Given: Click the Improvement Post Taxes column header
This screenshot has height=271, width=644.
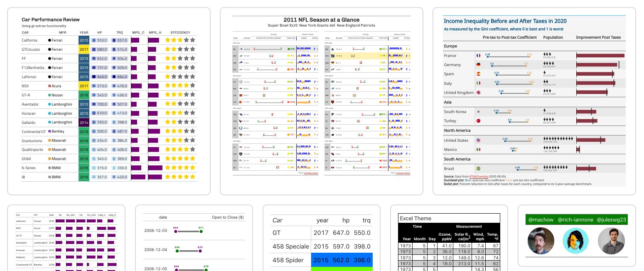Looking at the screenshot, I should point(598,37).
